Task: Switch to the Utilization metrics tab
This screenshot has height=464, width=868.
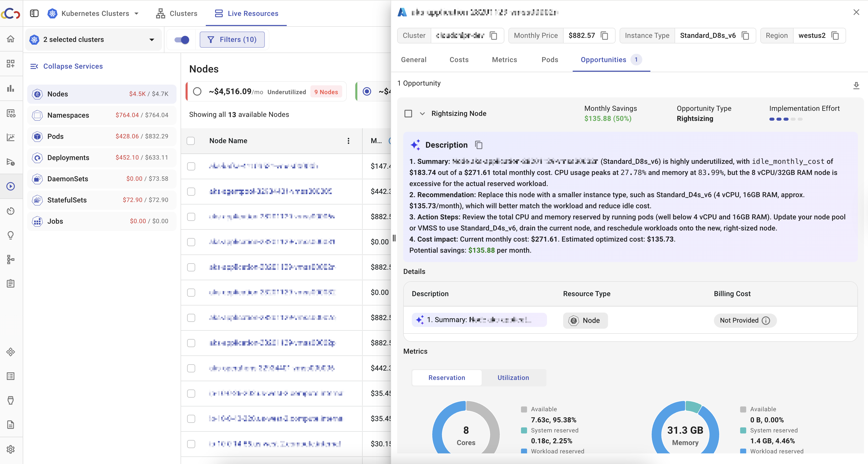Action: point(513,378)
